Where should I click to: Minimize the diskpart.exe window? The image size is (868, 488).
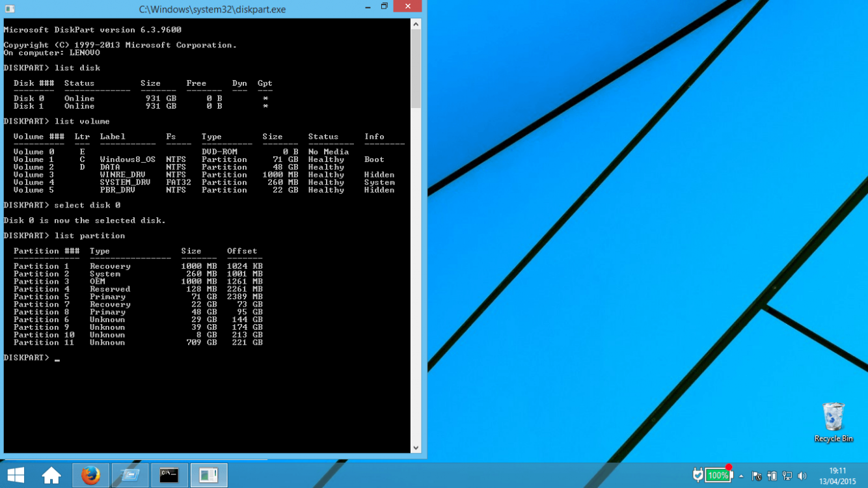coord(368,7)
